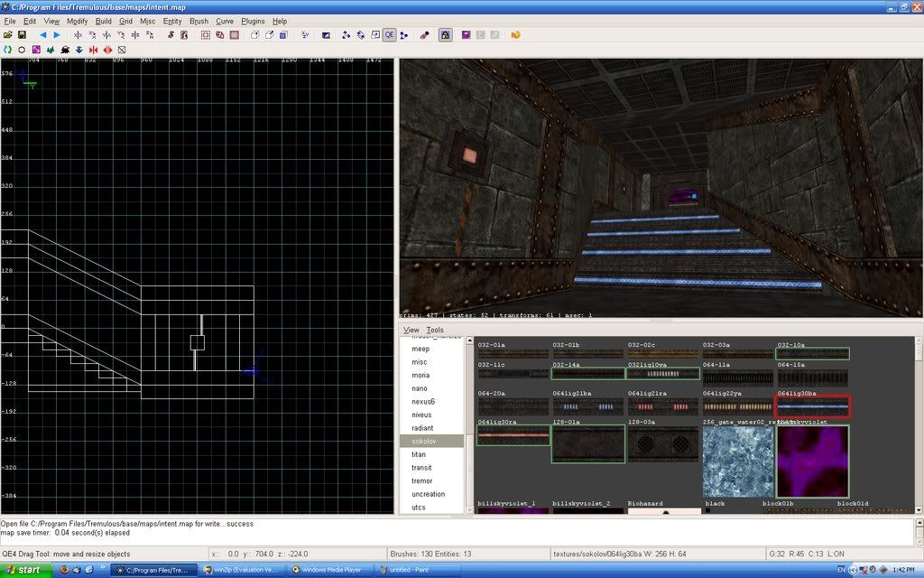
Task: Click the green curly brackets icon
Action: [x=7, y=51]
